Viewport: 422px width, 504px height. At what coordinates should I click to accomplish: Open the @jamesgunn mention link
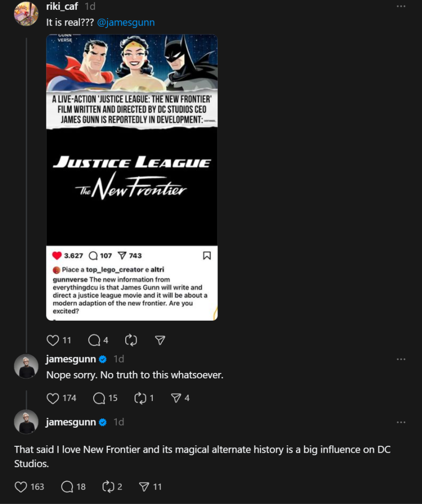(126, 23)
